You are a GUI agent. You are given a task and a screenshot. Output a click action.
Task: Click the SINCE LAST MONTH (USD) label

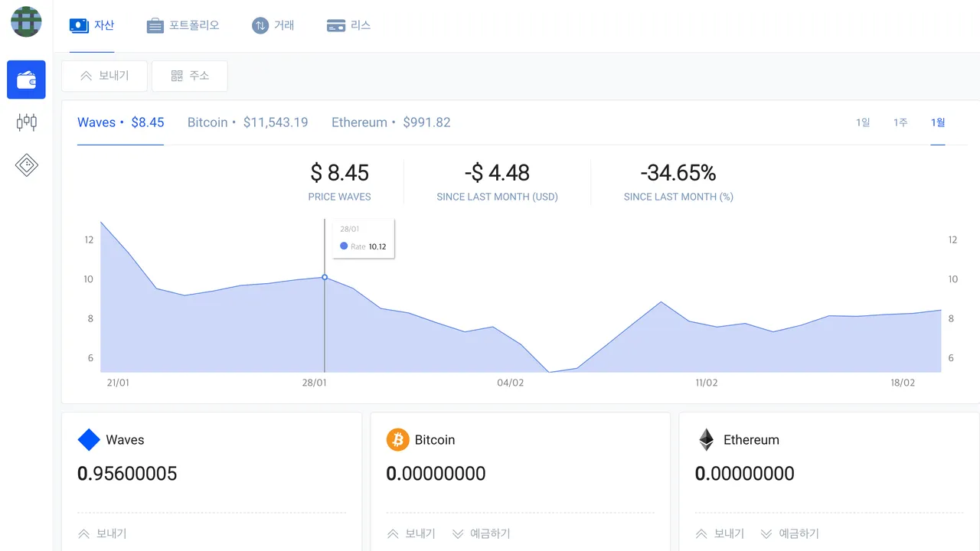[x=497, y=197]
